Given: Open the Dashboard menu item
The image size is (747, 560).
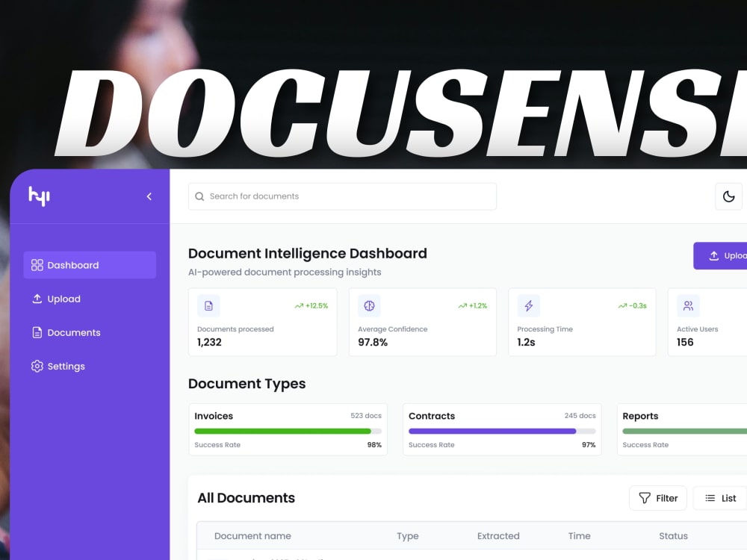Looking at the screenshot, I should click(x=90, y=265).
